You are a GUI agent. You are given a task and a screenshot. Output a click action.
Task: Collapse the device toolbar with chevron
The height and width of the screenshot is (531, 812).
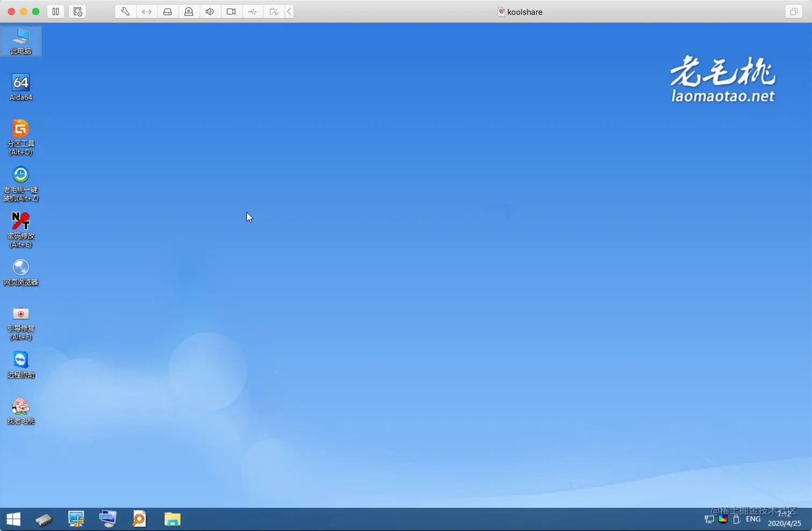pos(289,11)
